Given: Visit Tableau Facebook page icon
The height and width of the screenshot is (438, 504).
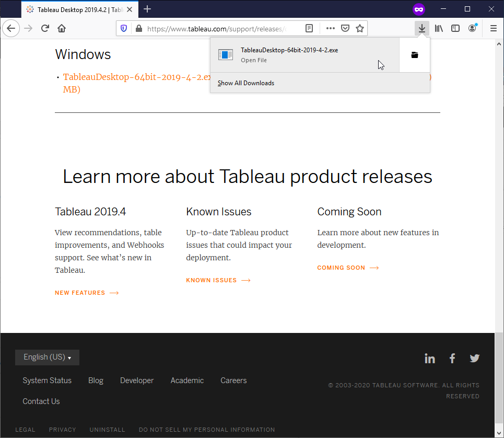Looking at the screenshot, I should click(x=452, y=358).
